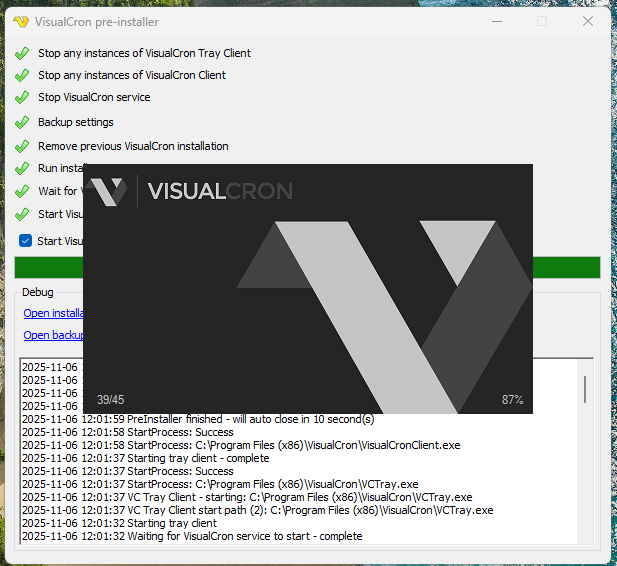This screenshot has height=566, width=617.
Task: Uncheck the blue Start Visu… checkbox
Action: (26, 241)
